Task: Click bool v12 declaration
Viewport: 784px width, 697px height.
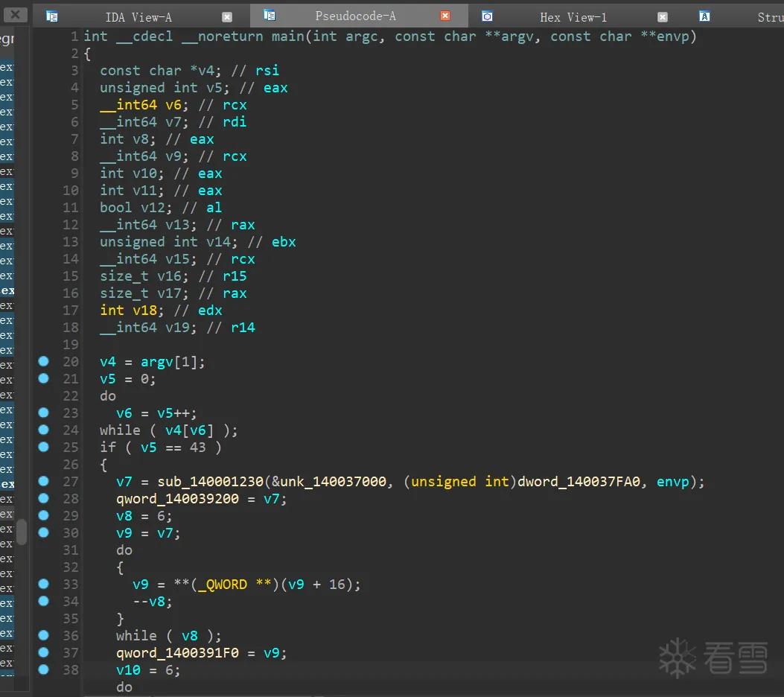Action: [x=161, y=208]
